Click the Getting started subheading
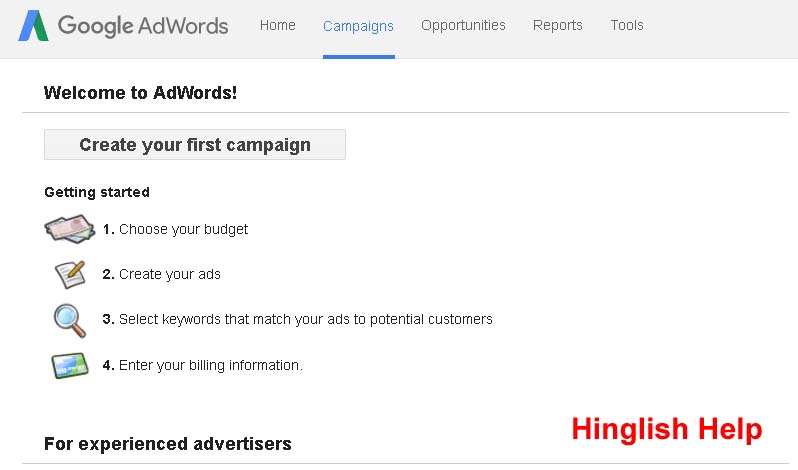Viewport: 798px width, 470px height. click(97, 192)
